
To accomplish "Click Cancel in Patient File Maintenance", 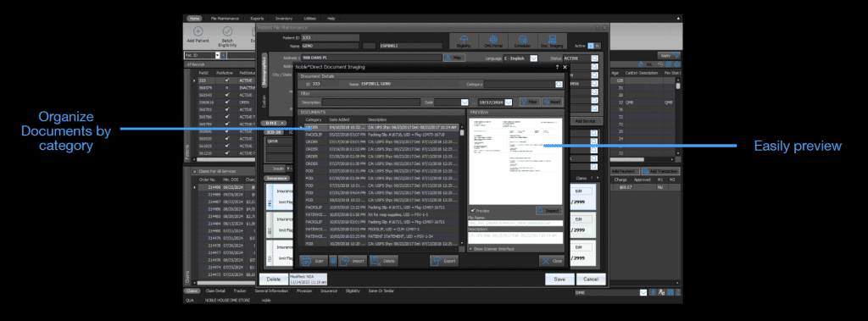I will (590, 279).
